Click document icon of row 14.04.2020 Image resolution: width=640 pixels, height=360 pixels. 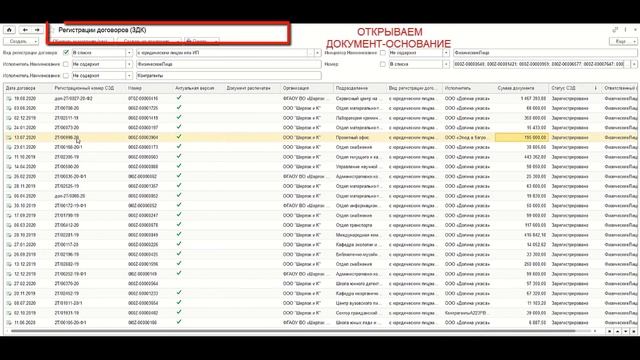[x=9, y=167]
